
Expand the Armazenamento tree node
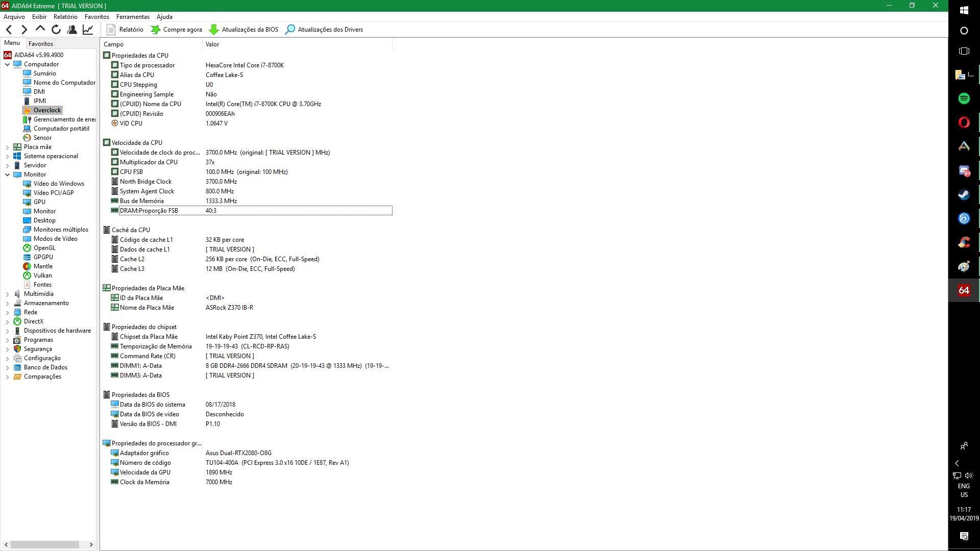(8, 303)
